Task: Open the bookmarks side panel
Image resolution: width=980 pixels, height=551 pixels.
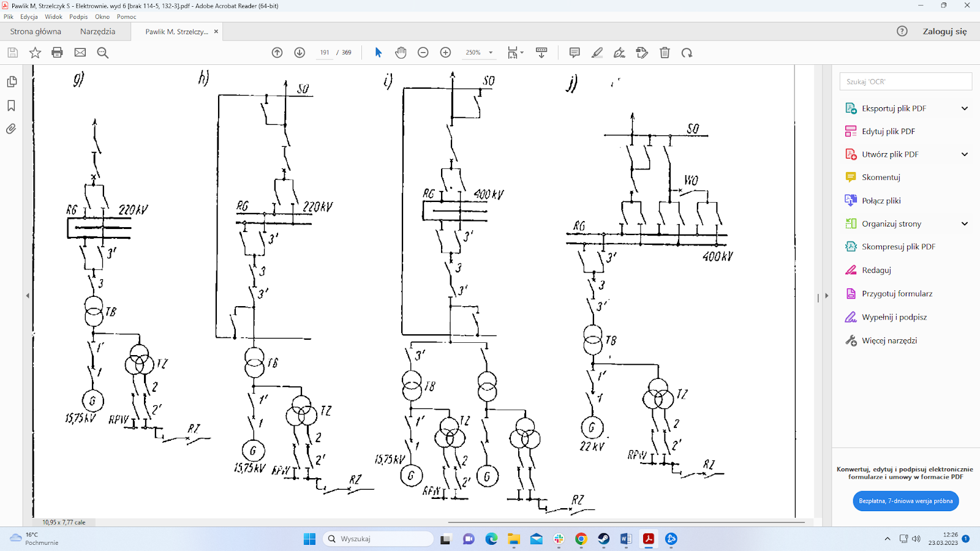Action: click(11, 106)
